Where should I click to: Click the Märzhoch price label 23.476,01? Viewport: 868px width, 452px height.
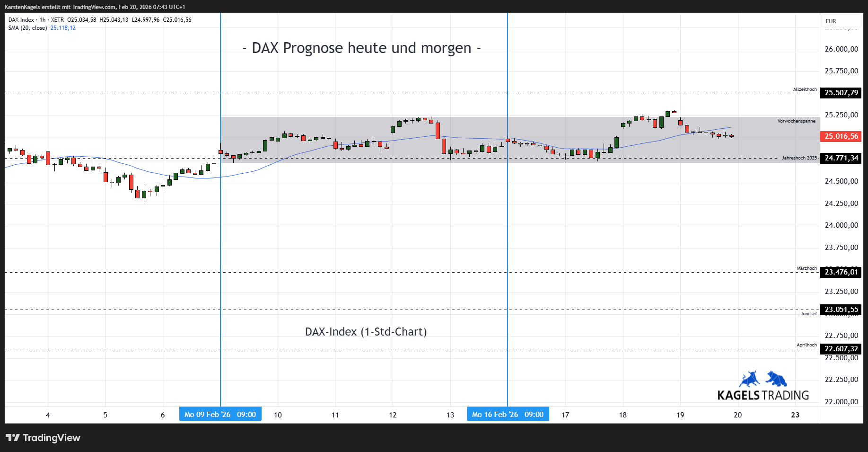pyautogui.click(x=841, y=272)
